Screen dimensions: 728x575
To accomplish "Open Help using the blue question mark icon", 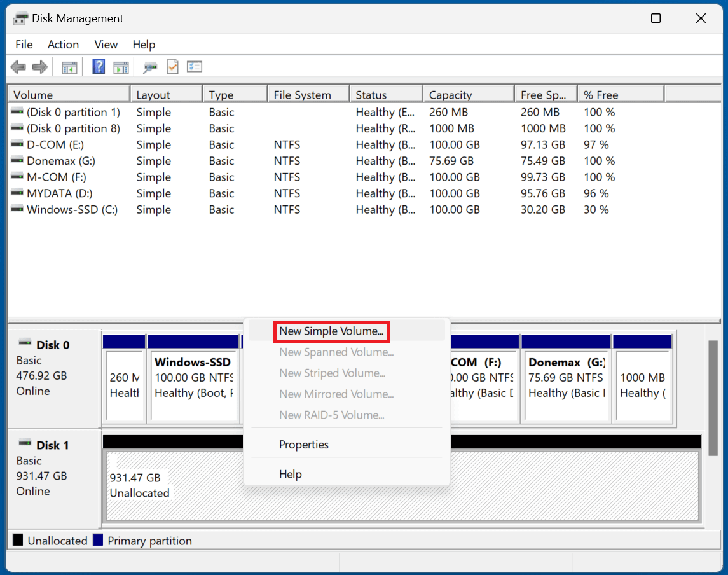I will coord(98,67).
